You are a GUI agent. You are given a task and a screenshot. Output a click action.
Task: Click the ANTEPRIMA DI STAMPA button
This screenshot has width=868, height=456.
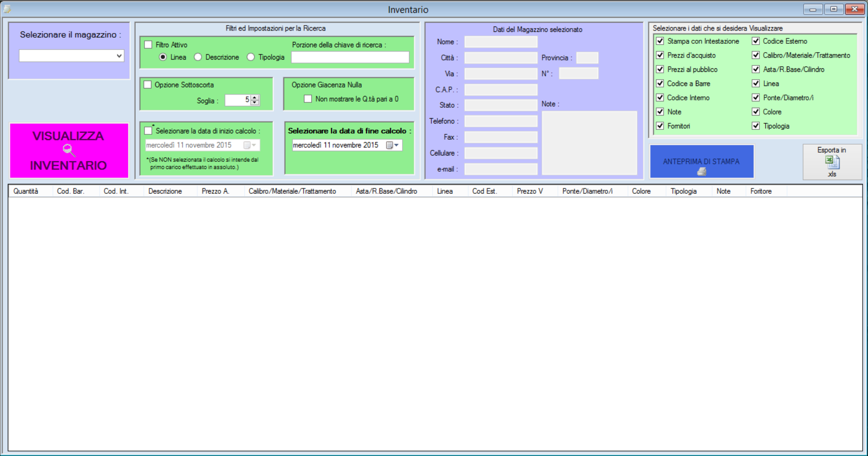(x=701, y=161)
